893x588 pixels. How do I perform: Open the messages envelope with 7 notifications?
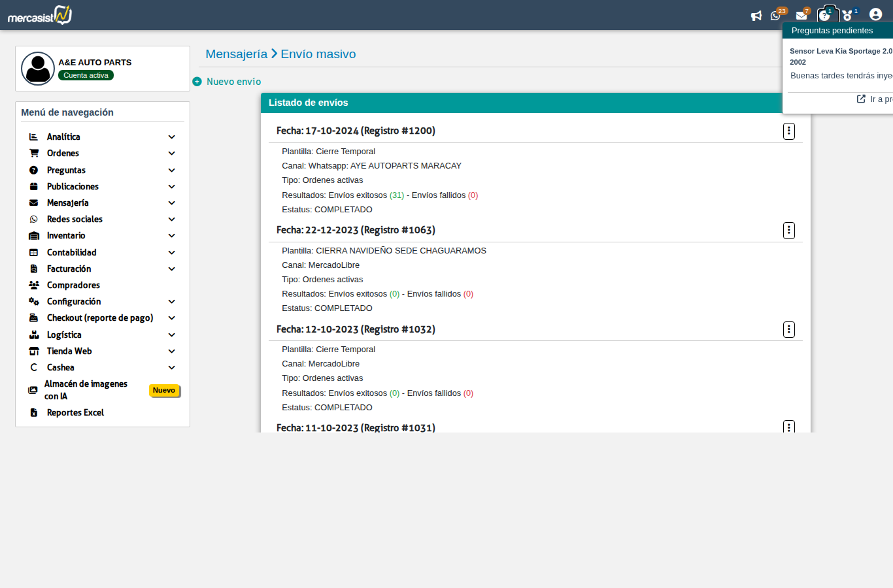(803, 16)
